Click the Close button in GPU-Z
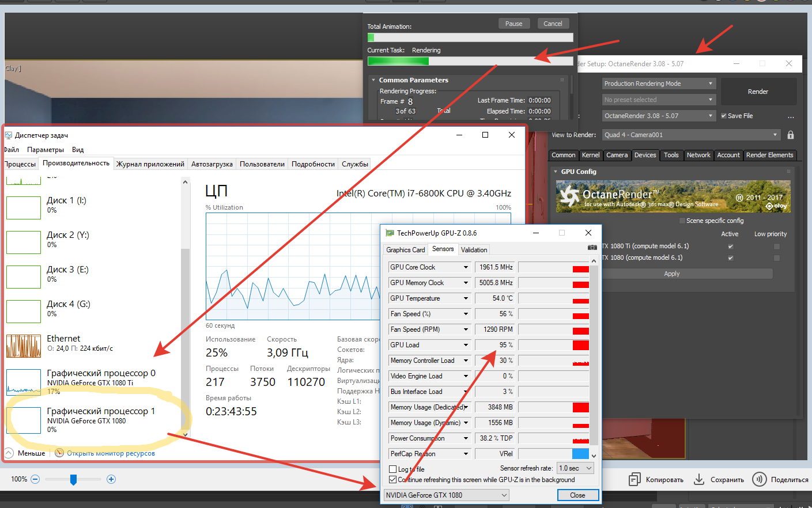This screenshot has height=508, width=812. click(x=577, y=495)
